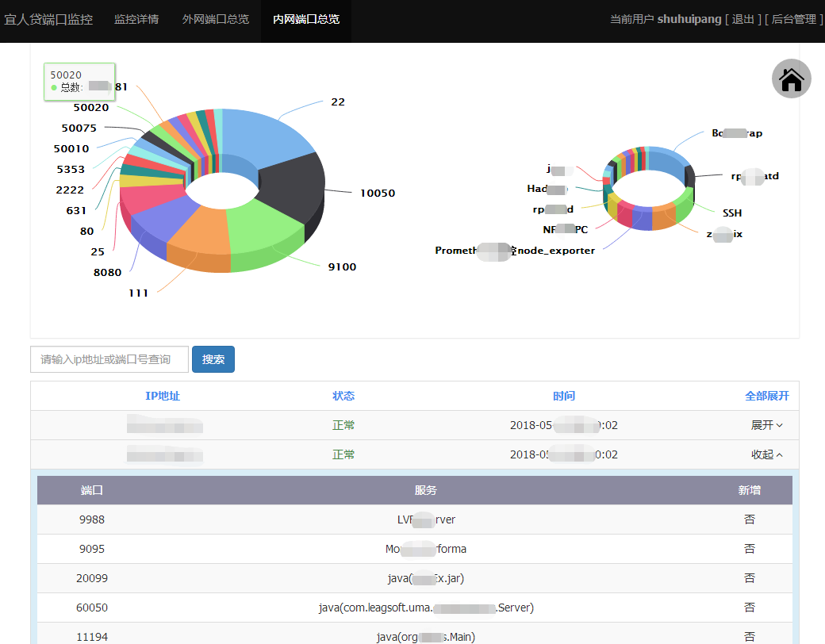Viewport: 825px width, 644px height.
Task: Select the 内网端口总览 tab
Action: [306, 20]
